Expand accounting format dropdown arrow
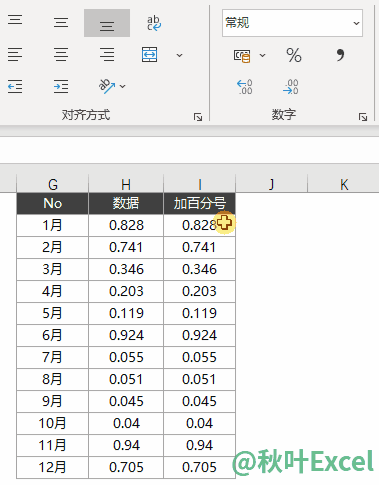This screenshot has height=485, width=379. 263,55
